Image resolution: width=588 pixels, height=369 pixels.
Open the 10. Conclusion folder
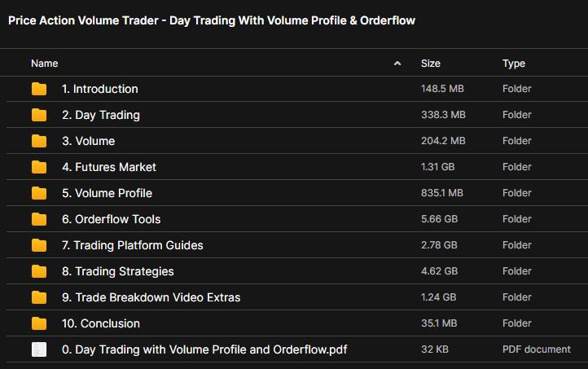(x=100, y=323)
